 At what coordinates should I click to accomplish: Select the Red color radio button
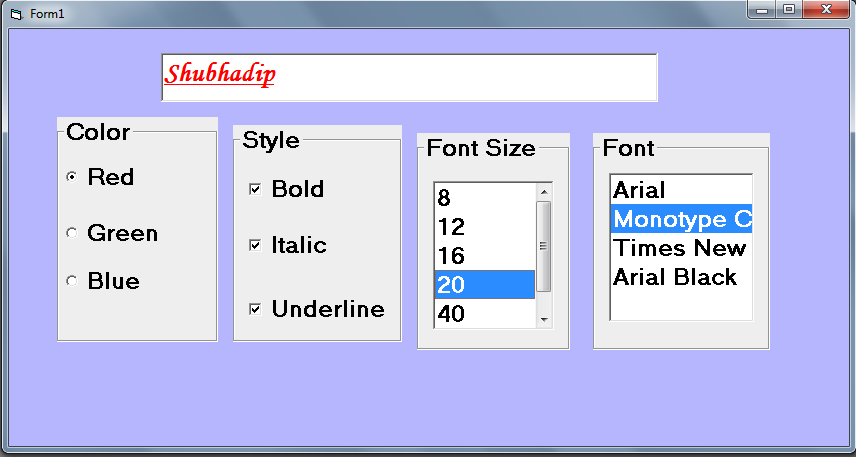(x=71, y=177)
